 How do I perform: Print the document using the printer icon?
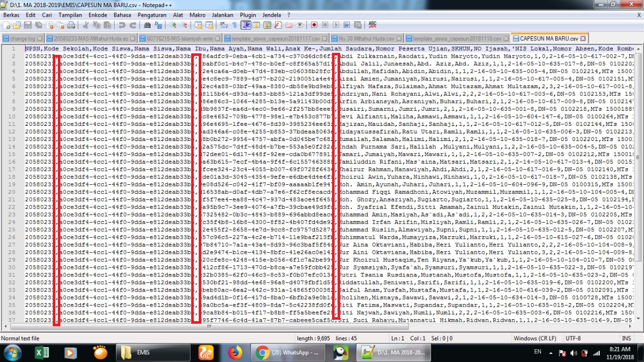[71, 25]
